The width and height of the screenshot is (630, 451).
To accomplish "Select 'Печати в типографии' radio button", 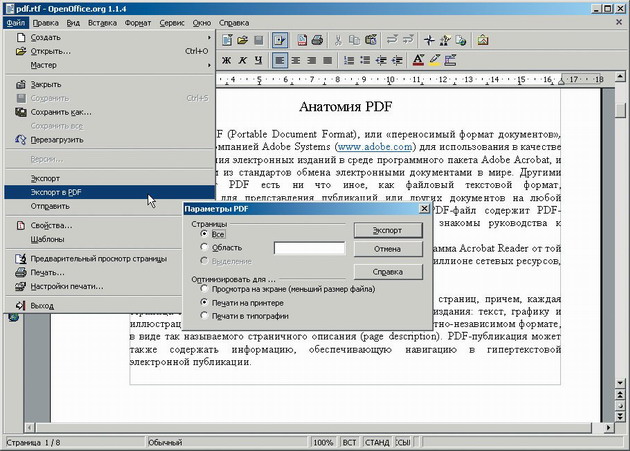I will coord(204,316).
